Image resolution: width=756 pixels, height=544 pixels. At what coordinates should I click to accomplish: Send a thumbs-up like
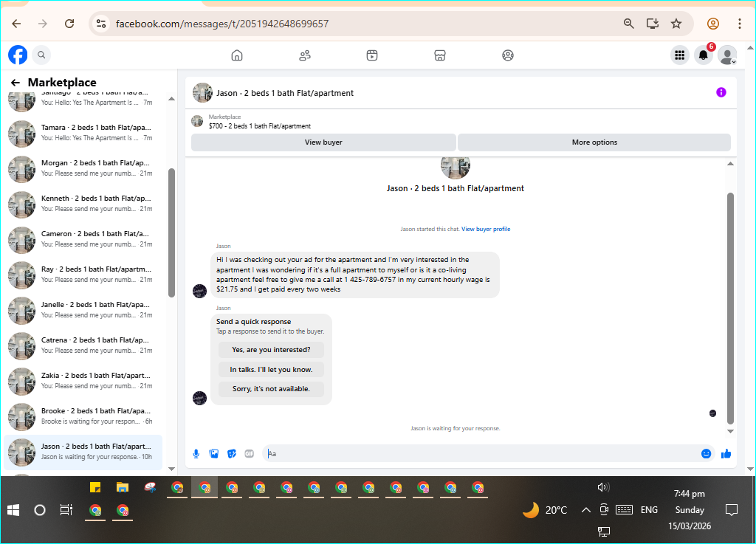726,453
